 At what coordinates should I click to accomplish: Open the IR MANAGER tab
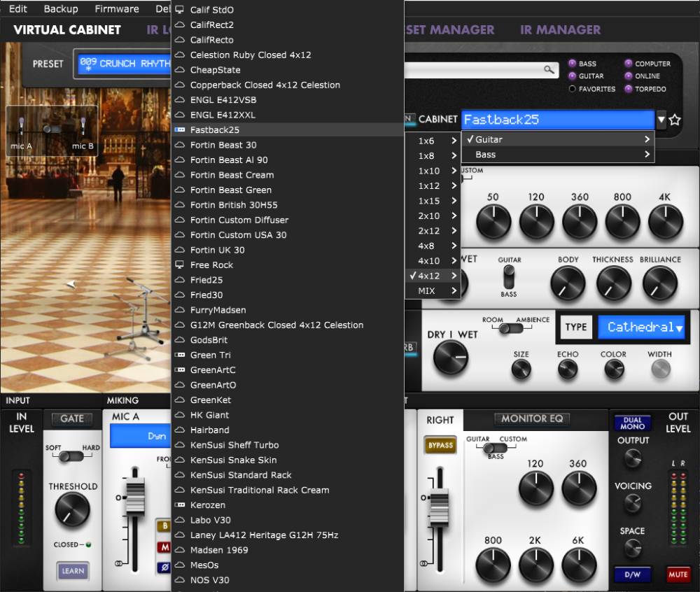tap(560, 30)
